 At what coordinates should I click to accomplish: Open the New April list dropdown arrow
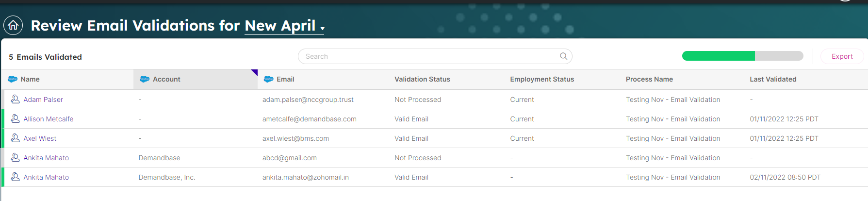tap(322, 29)
